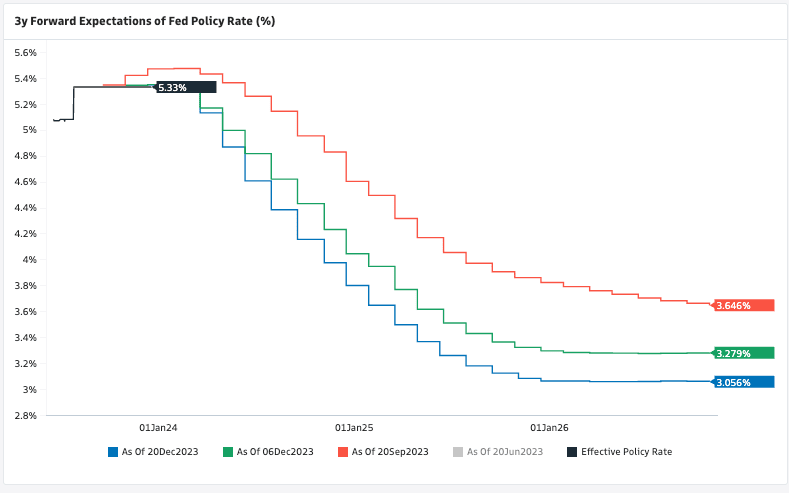The width and height of the screenshot is (789, 493).
Task: Click the dark Effective Policy Rate legend swatch
Action: [572, 452]
